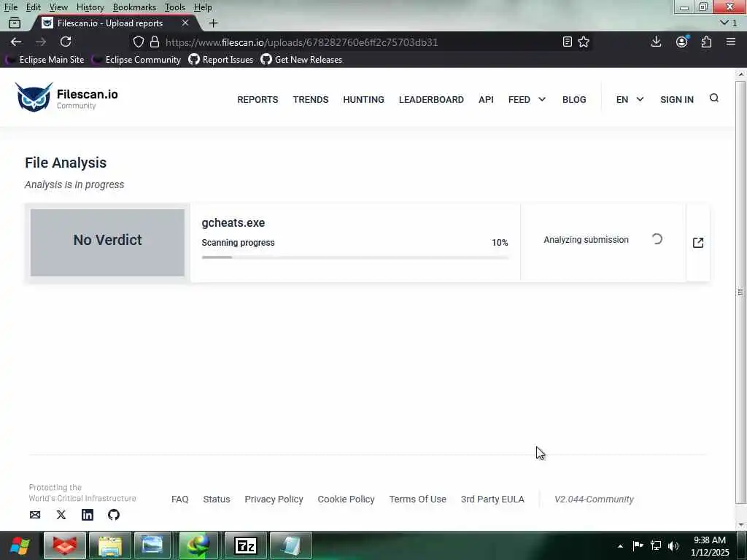
Task: Expand the FEED dropdown menu
Action: [x=527, y=99]
